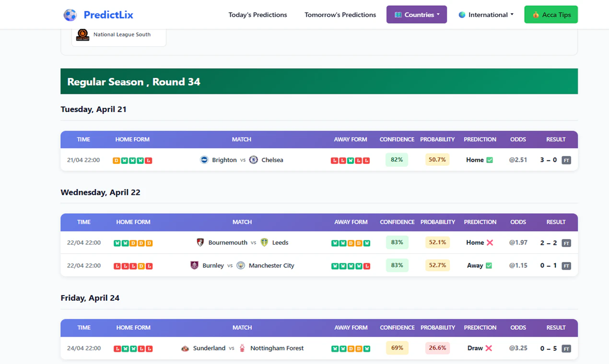Click odds value @3.25
The image size is (609, 364).
coord(518,348)
